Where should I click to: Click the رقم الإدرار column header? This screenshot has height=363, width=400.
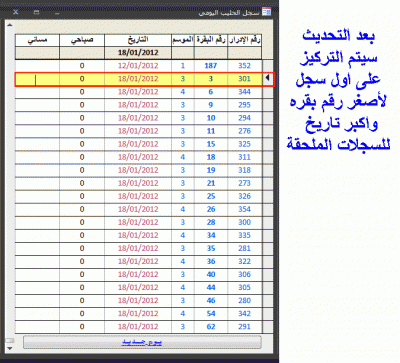(244, 40)
